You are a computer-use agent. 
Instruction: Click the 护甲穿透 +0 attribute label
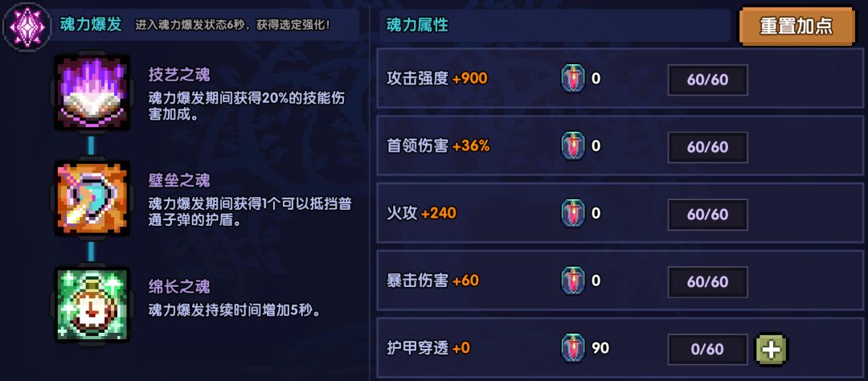coord(428,348)
